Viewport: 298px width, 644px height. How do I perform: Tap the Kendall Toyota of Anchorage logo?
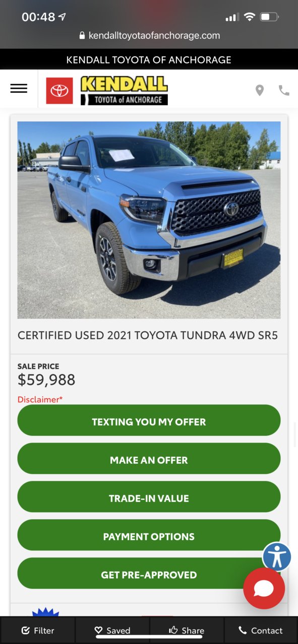[124, 91]
